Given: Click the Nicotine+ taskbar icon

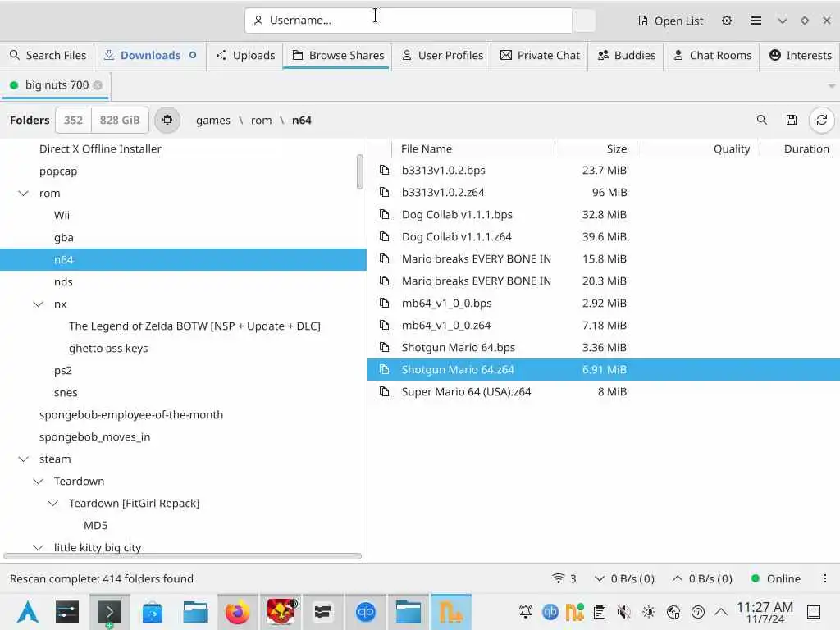Looking at the screenshot, I should (x=451, y=612).
